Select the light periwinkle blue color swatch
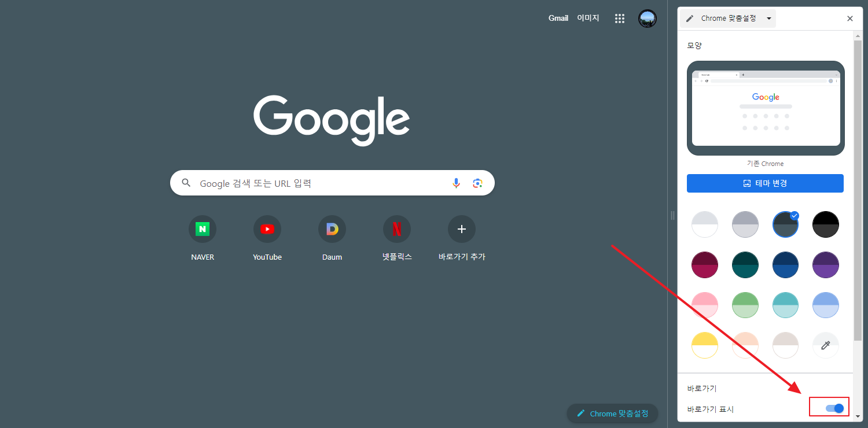Viewport: 868px width, 428px height. point(826,305)
